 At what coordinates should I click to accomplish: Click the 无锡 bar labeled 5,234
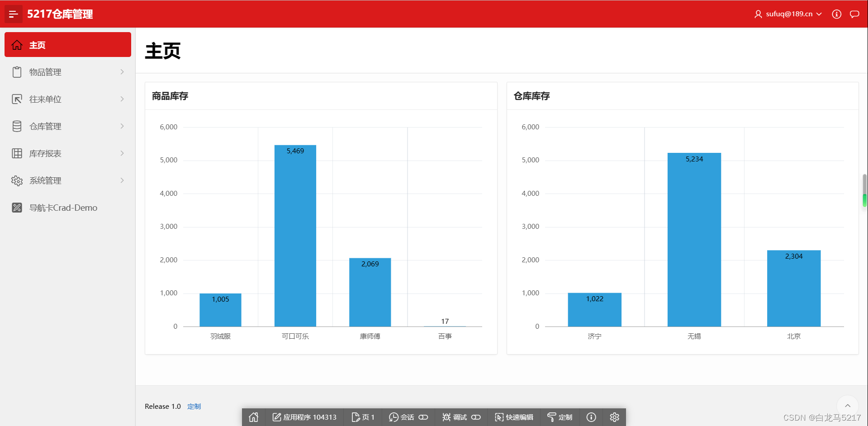694,240
